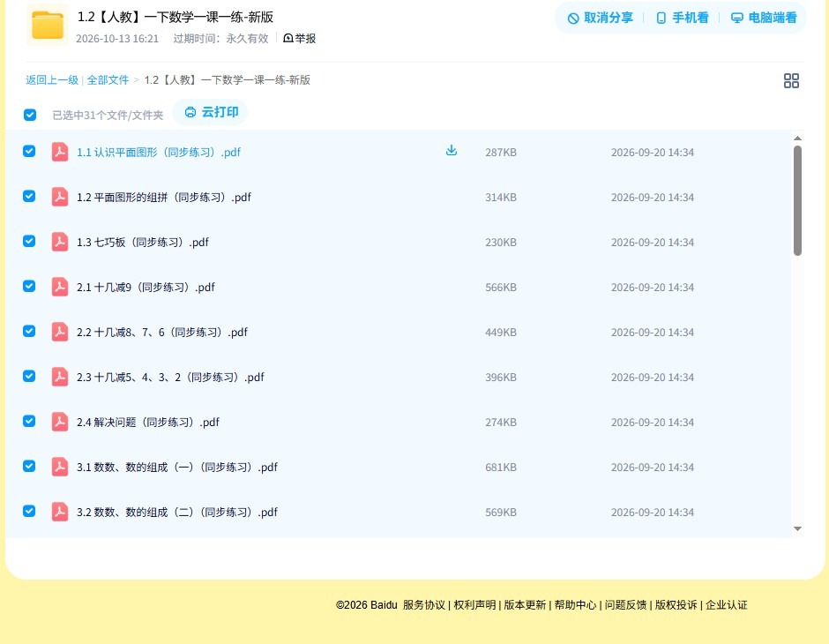The width and height of the screenshot is (829, 644).
Task: Click PDF icon of 1.1 认识平面图形
Action: point(60,152)
